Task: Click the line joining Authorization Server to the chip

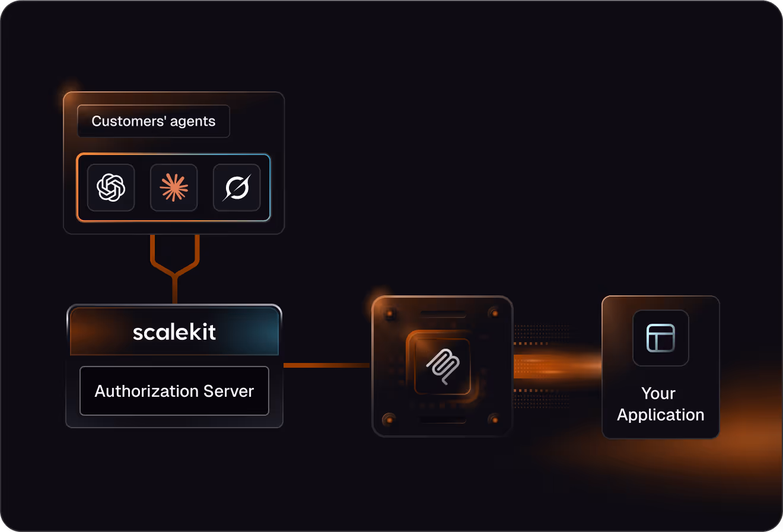Action: point(327,365)
